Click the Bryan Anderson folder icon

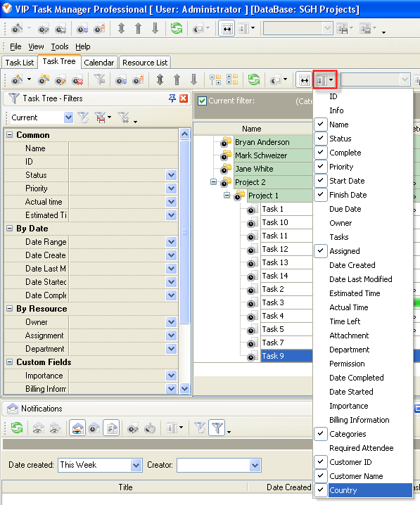coord(225,141)
